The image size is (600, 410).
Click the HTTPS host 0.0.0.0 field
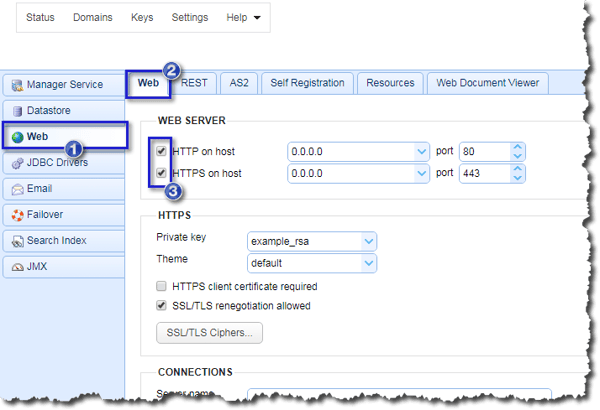[x=351, y=173]
